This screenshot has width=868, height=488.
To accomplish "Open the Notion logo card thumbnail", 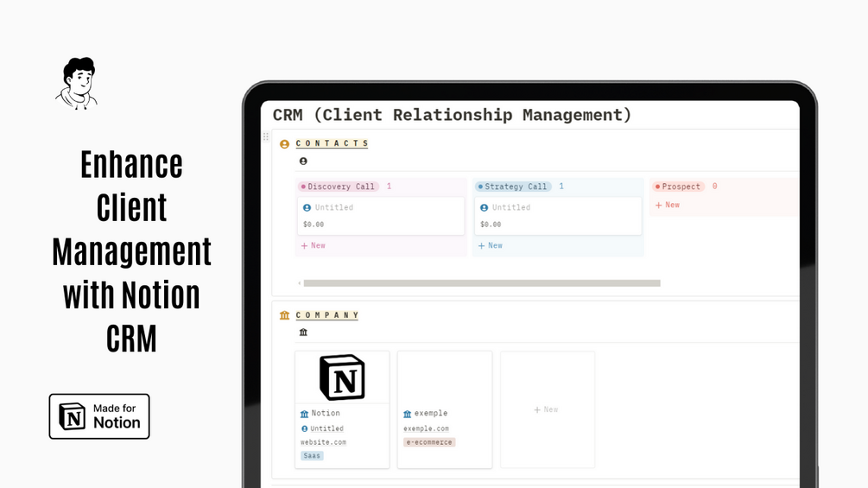I will (x=342, y=377).
